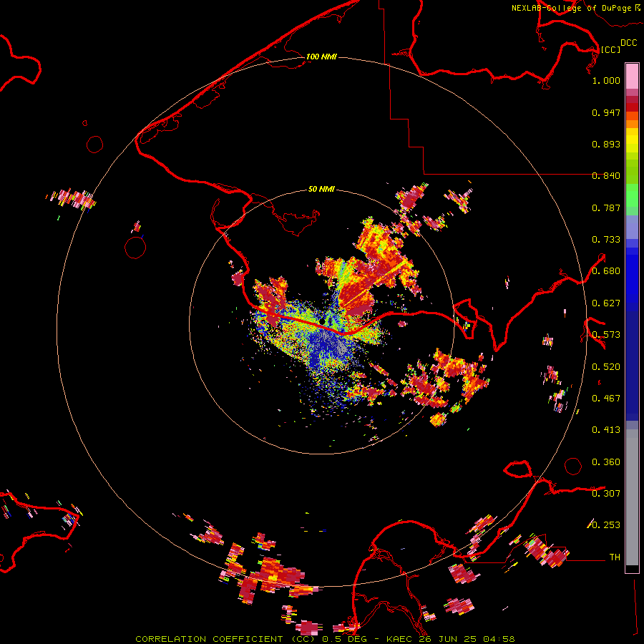This screenshot has height=644, width=644.
Task: Click the Correlation Coefficient caption at bottom
Action: [x=325, y=639]
